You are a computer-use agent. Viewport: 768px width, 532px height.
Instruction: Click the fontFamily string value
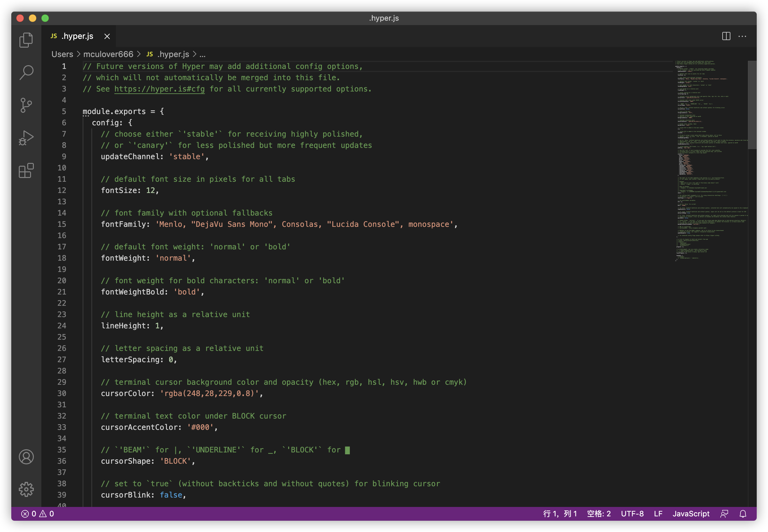(x=304, y=224)
